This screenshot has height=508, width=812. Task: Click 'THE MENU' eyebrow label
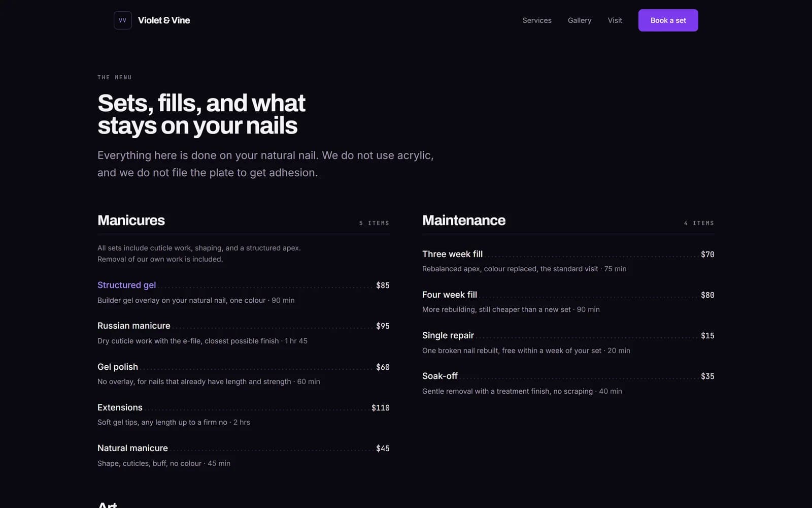115,77
